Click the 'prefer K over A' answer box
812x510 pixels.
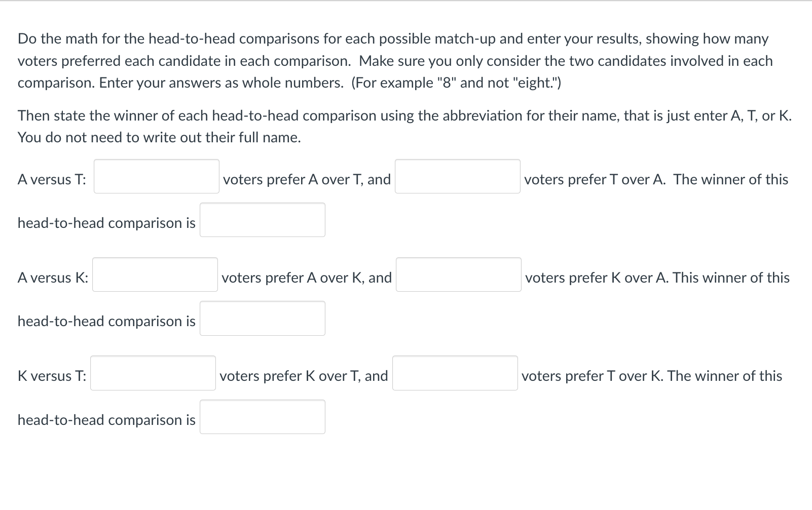click(x=458, y=274)
